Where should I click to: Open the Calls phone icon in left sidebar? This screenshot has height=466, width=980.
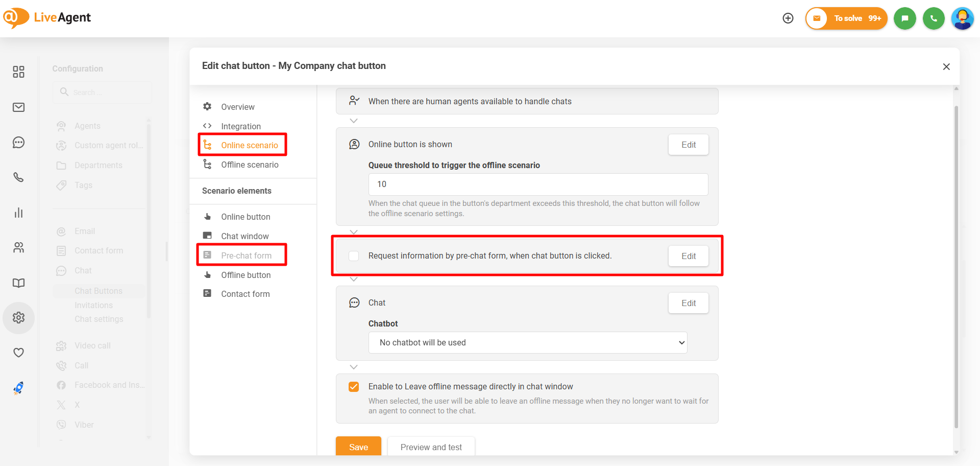click(18, 177)
